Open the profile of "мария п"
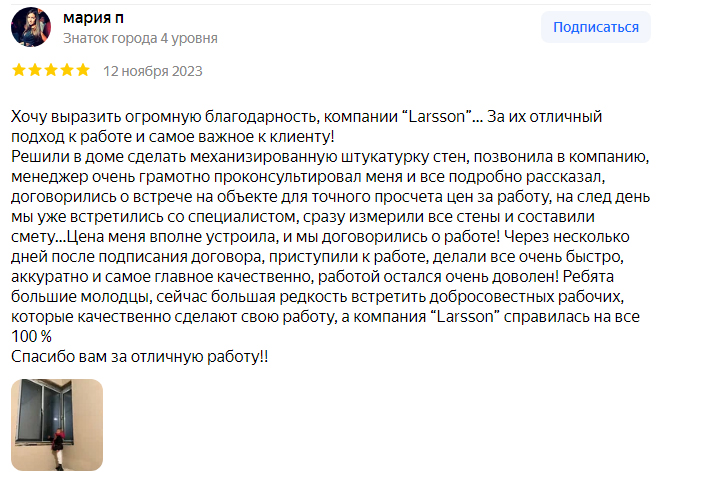Viewport: 709px width, 485px height. click(94, 18)
